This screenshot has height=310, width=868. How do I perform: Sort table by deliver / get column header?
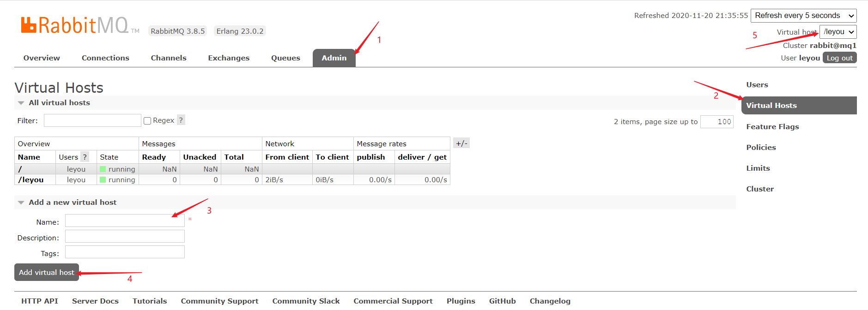[x=422, y=157]
